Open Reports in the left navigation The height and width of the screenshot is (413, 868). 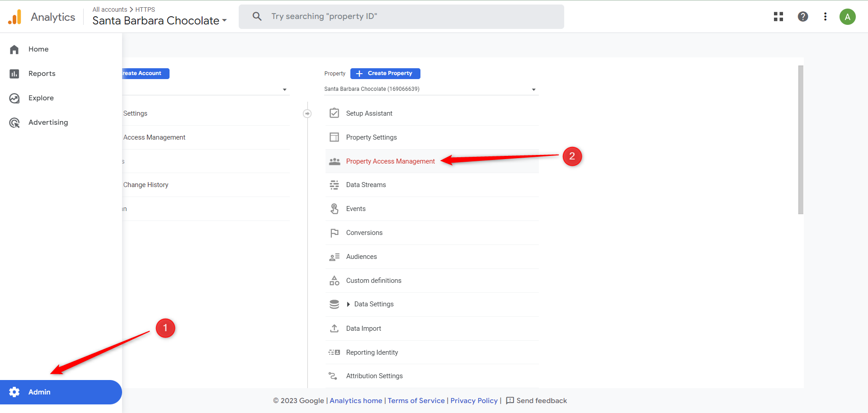[x=42, y=74]
